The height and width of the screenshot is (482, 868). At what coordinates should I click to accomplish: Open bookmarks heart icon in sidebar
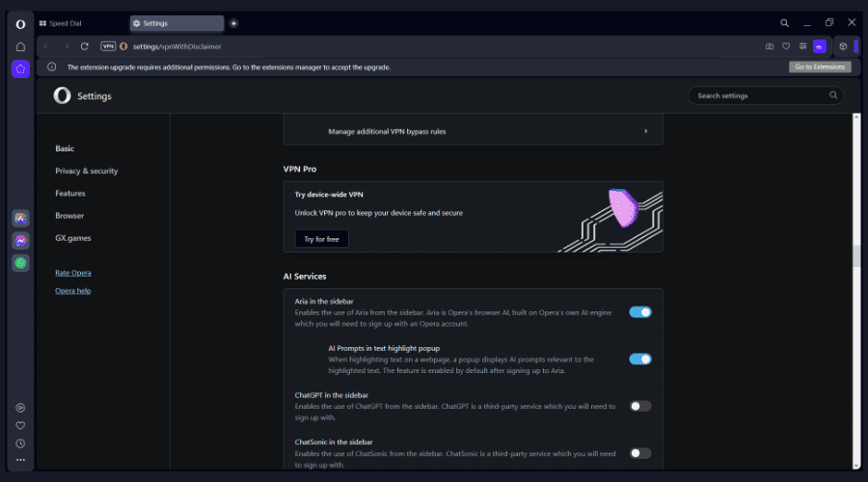click(x=20, y=425)
